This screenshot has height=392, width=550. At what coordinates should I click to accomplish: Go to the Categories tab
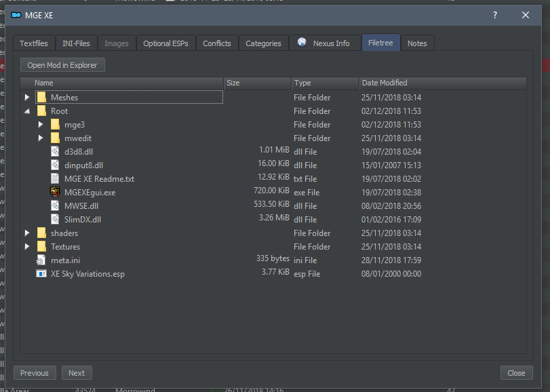(x=263, y=43)
